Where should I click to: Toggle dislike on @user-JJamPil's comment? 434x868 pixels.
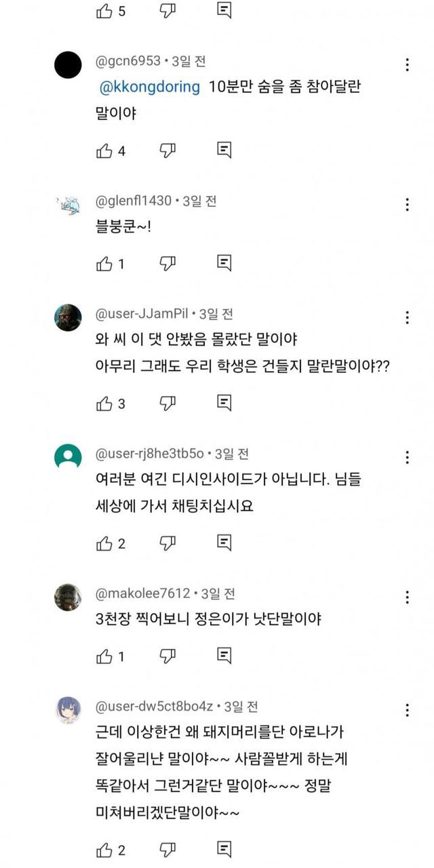click(x=167, y=403)
